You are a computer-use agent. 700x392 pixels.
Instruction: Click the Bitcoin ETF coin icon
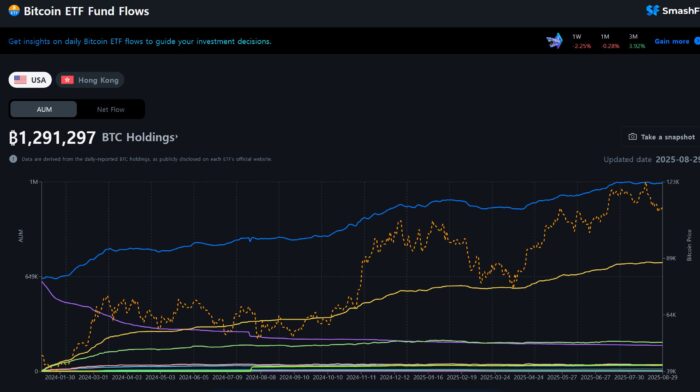[14, 10]
